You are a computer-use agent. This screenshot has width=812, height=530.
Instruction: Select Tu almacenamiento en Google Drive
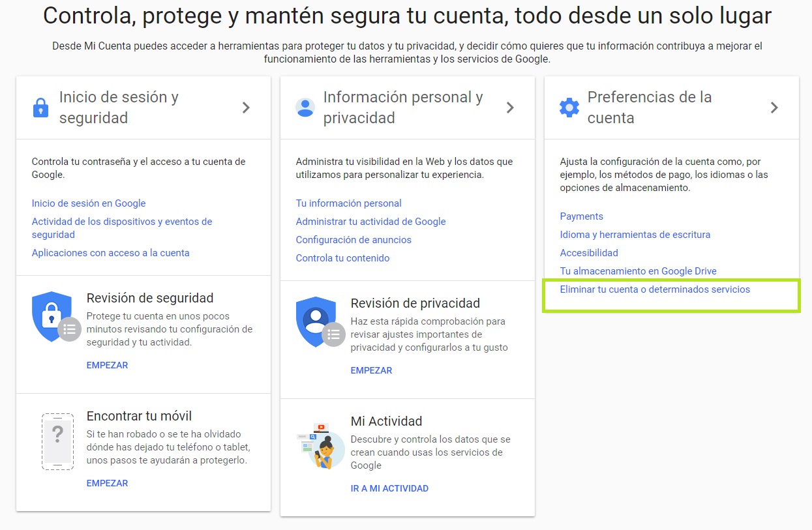(638, 271)
